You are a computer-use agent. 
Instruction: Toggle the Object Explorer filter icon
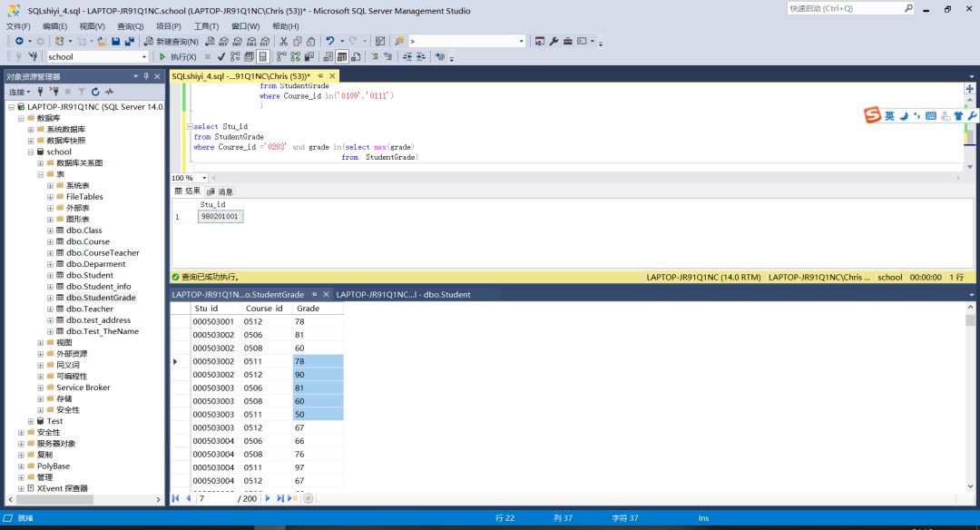click(81, 92)
